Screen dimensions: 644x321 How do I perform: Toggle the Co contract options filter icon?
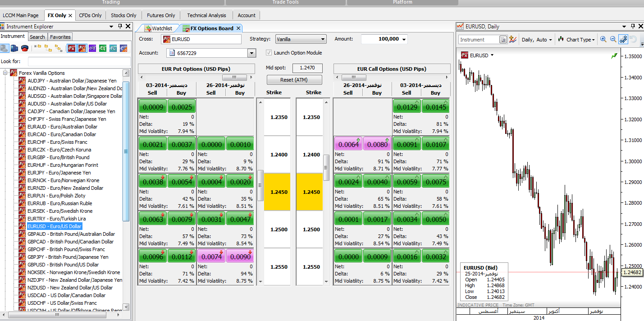click(123, 48)
